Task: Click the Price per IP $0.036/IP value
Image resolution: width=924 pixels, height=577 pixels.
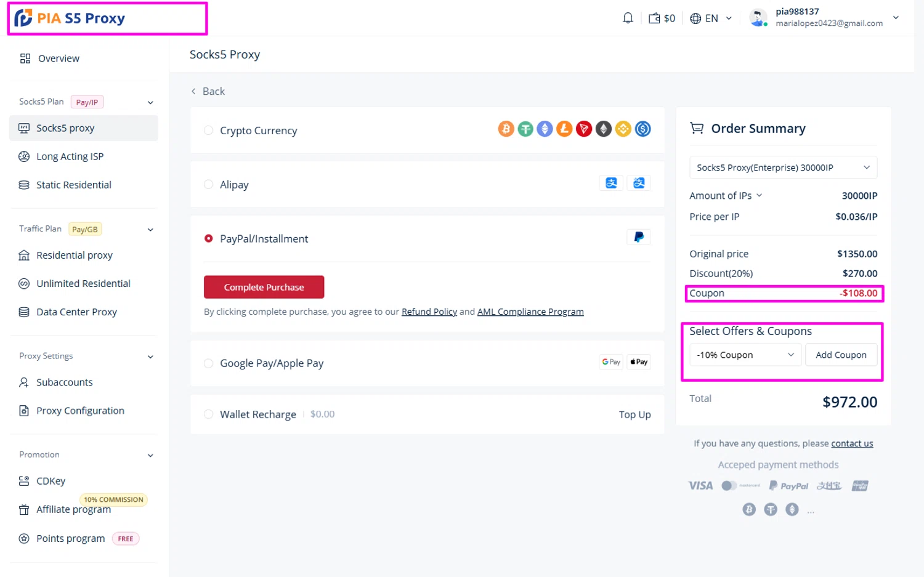Action: [856, 217]
